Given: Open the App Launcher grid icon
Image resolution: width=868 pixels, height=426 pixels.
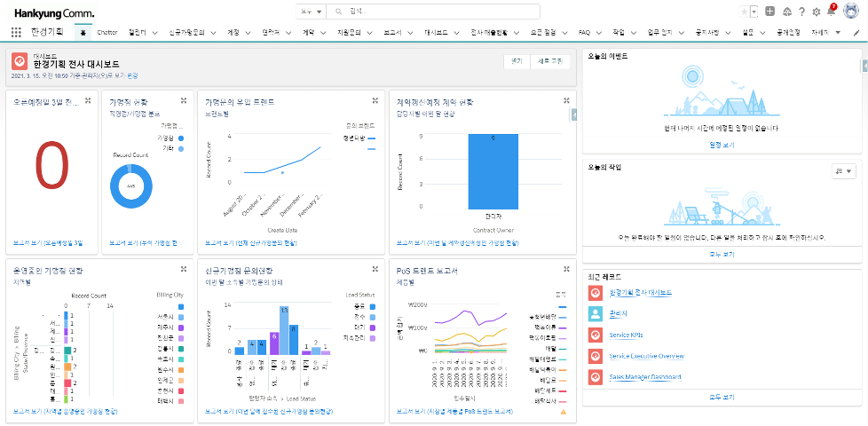Looking at the screenshot, I should click(x=16, y=32).
